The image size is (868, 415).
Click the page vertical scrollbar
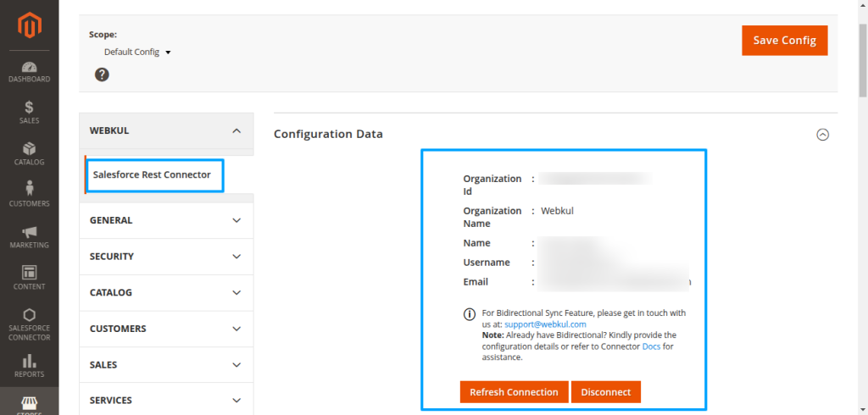tap(863, 60)
